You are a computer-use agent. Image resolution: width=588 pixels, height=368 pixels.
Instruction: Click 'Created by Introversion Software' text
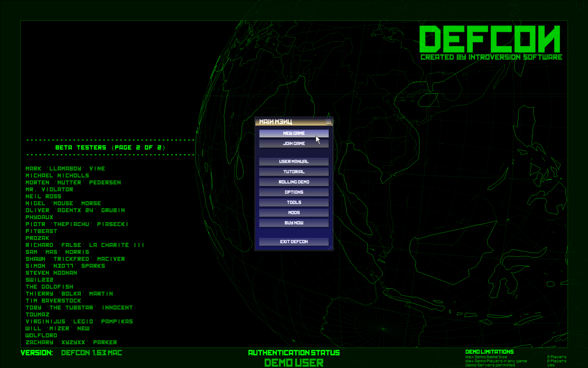tap(491, 57)
